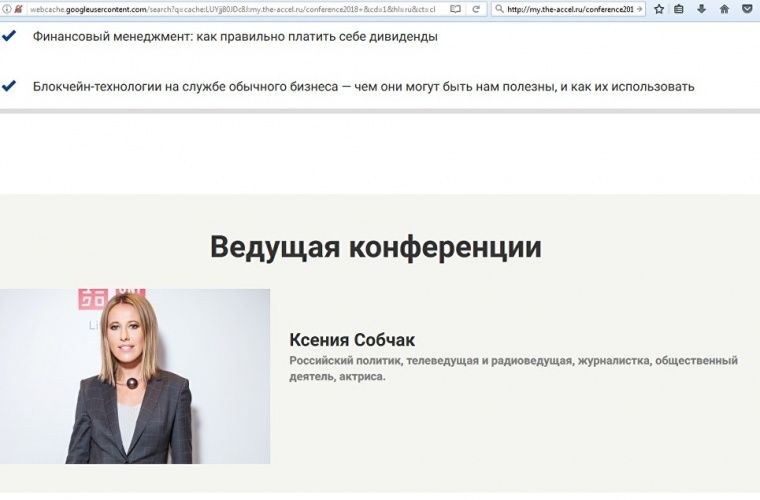Click the search box with the-accel.ru URL
Image resolution: width=760 pixels, height=500 pixels.
[x=570, y=9]
